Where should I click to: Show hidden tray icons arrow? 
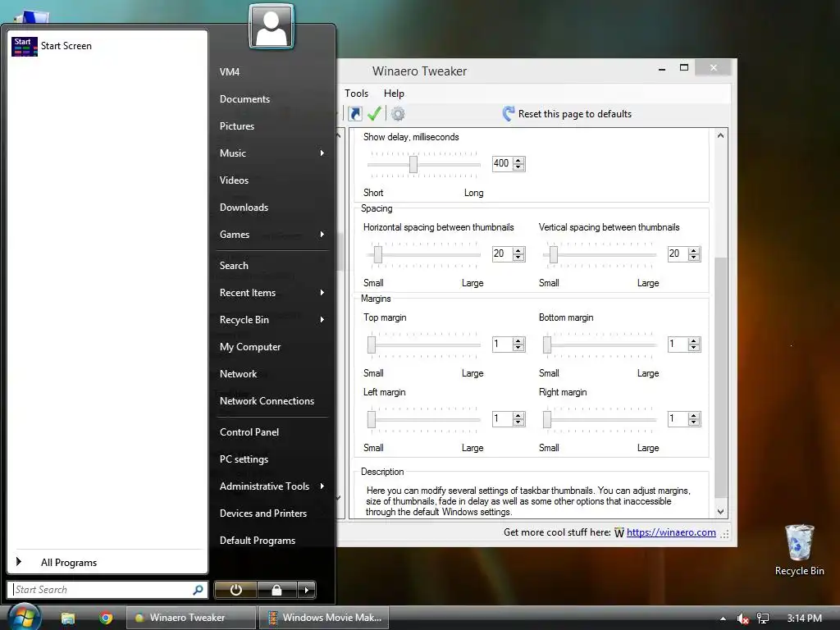click(x=723, y=619)
